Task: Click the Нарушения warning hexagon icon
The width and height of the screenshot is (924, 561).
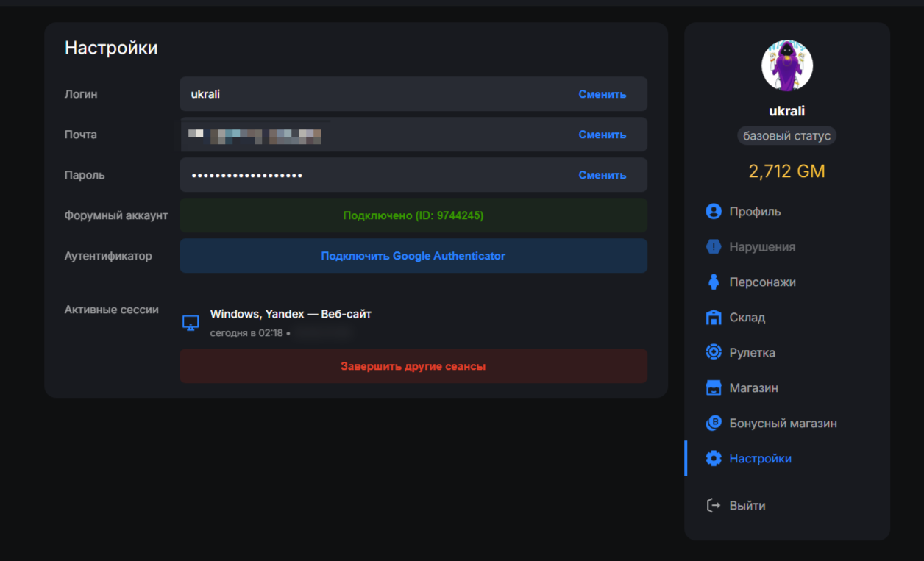Action: (x=713, y=247)
